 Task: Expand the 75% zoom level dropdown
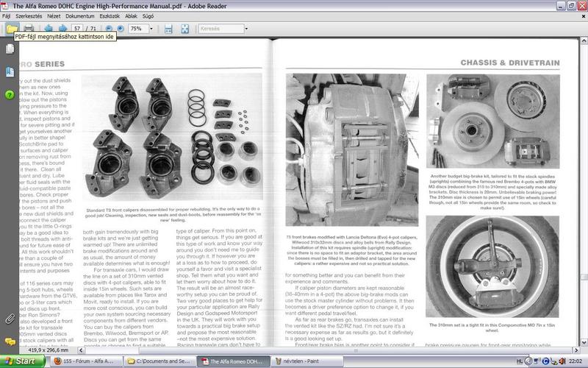[152, 28]
